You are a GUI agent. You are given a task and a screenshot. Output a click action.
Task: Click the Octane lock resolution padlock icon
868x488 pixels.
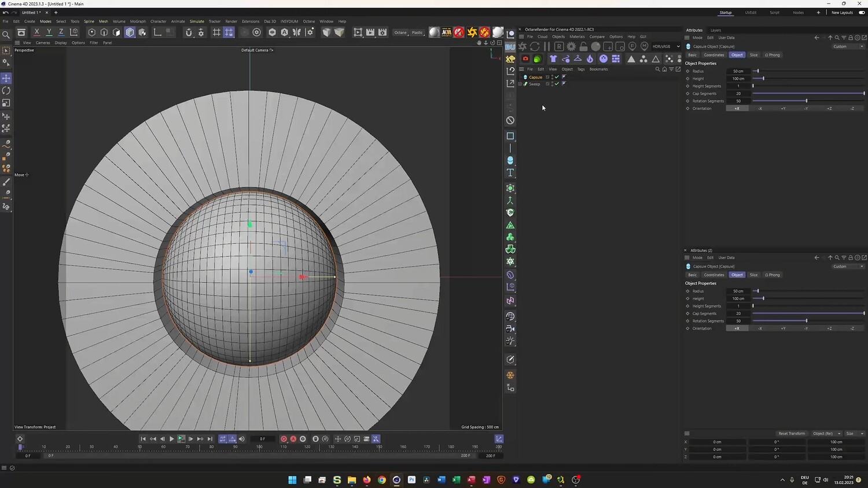point(583,46)
